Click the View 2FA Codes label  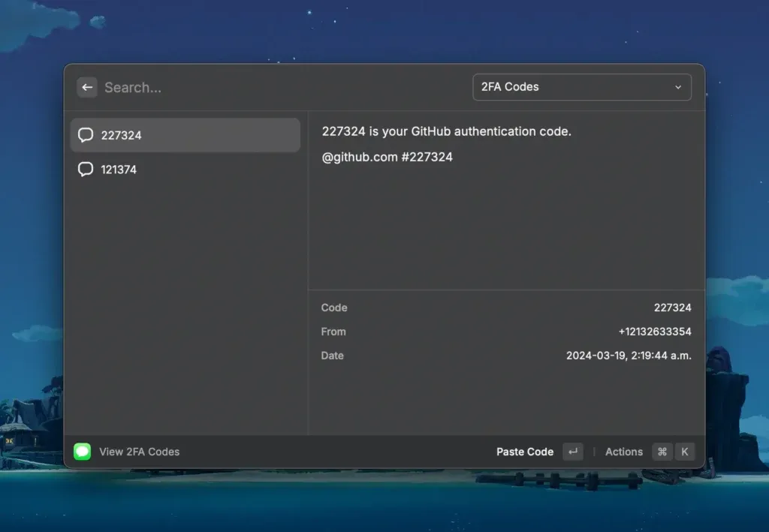coord(139,452)
